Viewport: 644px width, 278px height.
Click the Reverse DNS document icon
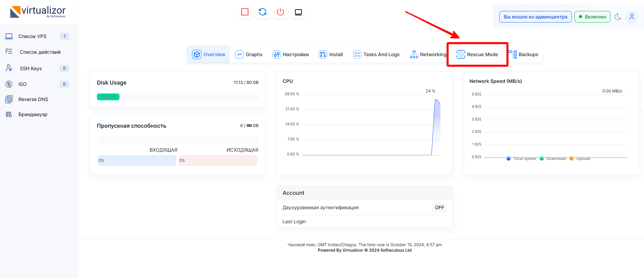pyautogui.click(x=9, y=99)
